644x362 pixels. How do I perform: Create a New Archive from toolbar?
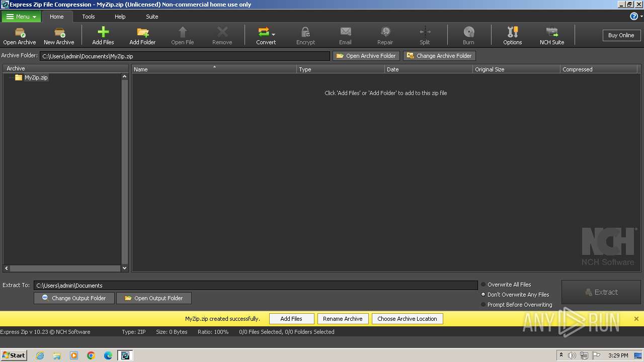(x=59, y=36)
